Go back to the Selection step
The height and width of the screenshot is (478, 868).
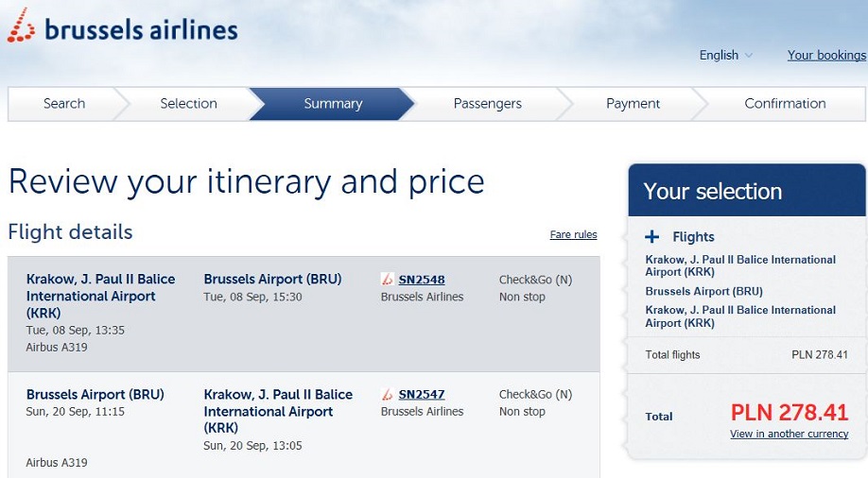188,104
